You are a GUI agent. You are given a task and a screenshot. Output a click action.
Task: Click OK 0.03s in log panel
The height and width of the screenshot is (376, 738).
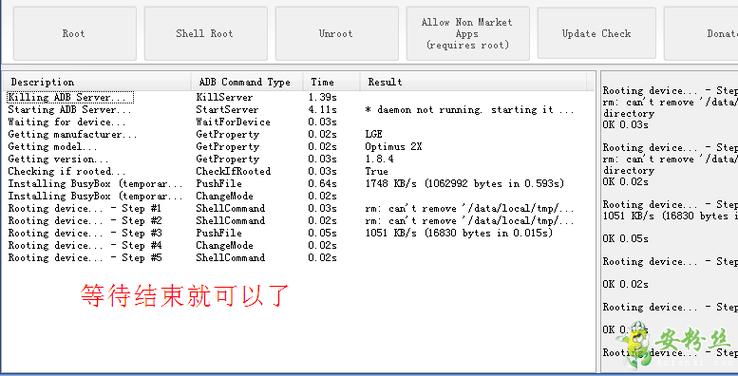[x=625, y=125]
